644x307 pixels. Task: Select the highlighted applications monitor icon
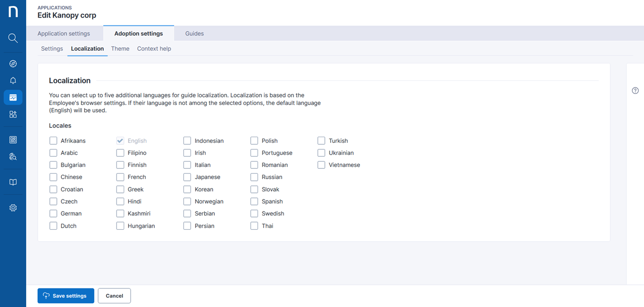click(13, 97)
